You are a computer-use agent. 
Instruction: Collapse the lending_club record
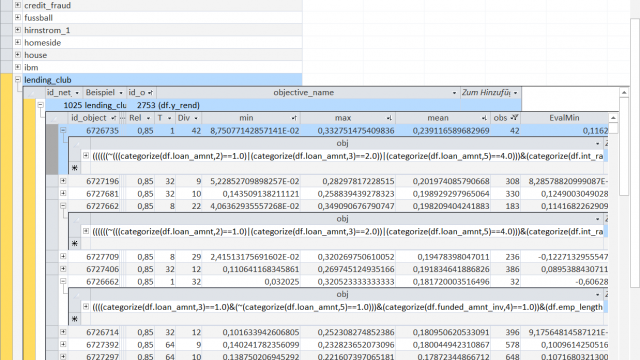(x=18, y=80)
